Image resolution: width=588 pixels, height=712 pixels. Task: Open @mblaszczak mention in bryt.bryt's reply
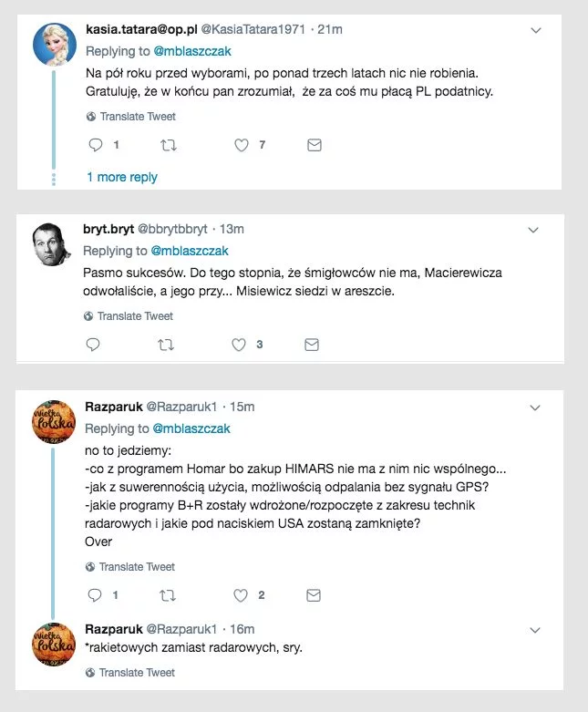190,251
